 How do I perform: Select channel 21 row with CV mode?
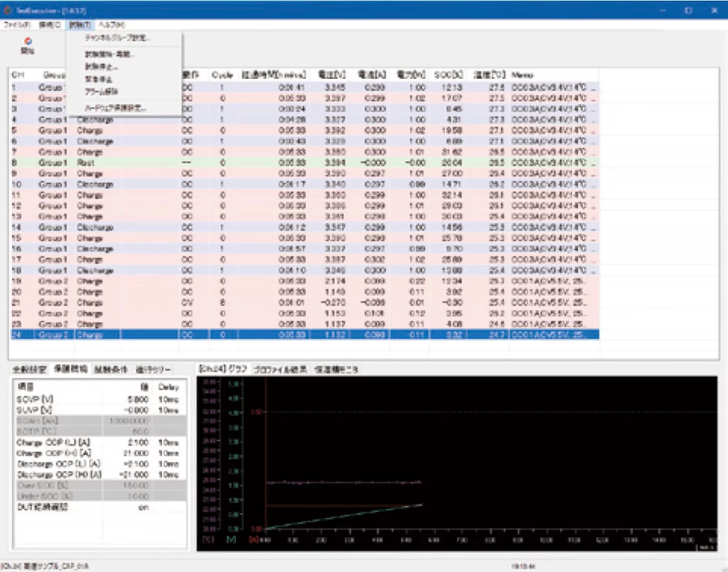pyautogui.click(x=213, y=303)
